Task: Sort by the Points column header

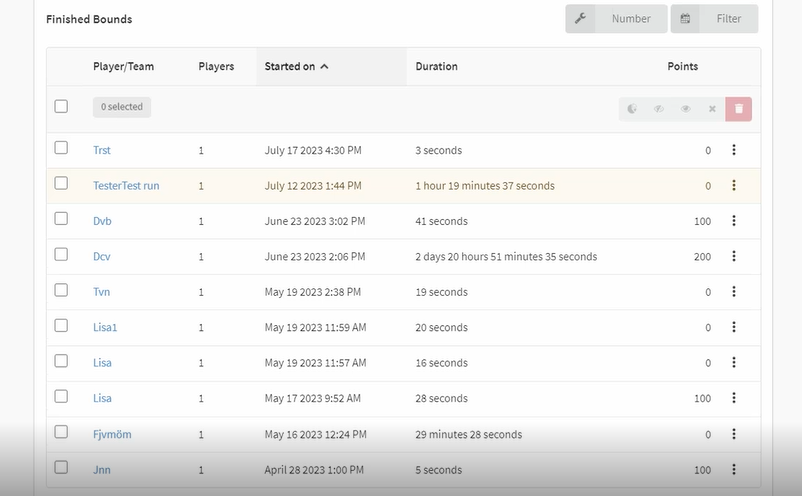Action: [x=682, y=66]
